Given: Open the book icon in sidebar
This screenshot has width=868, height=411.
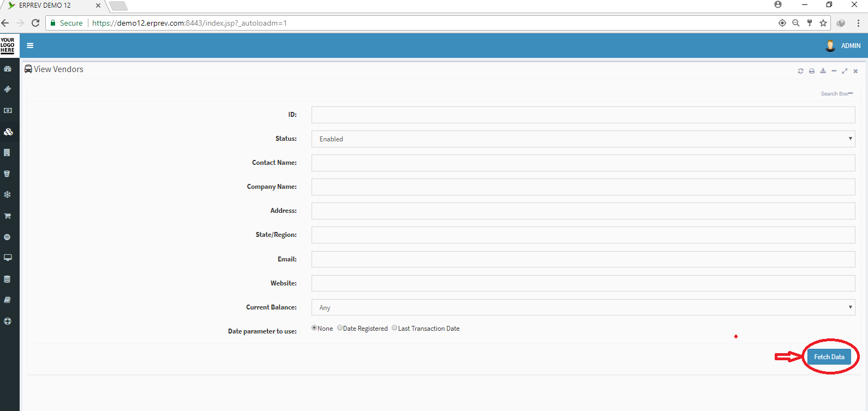Looking at the screenshot, I should pyautogui.click(x=8, y=300).
